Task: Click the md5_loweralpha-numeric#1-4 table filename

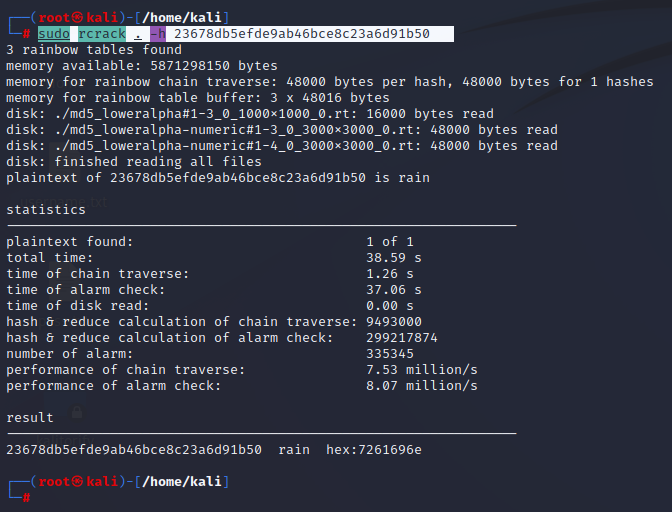Action: 238,146
